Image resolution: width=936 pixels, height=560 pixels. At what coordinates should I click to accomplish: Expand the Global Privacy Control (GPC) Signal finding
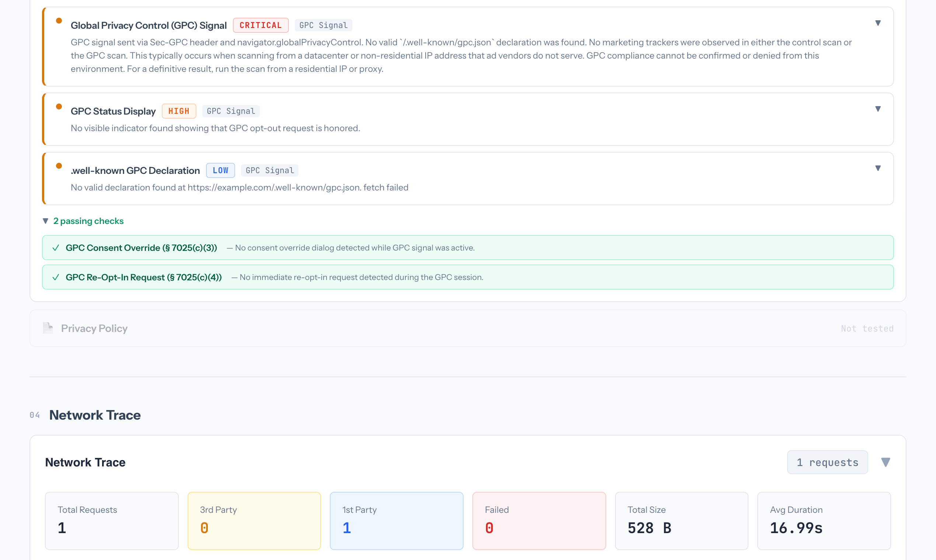coord(878,24)
